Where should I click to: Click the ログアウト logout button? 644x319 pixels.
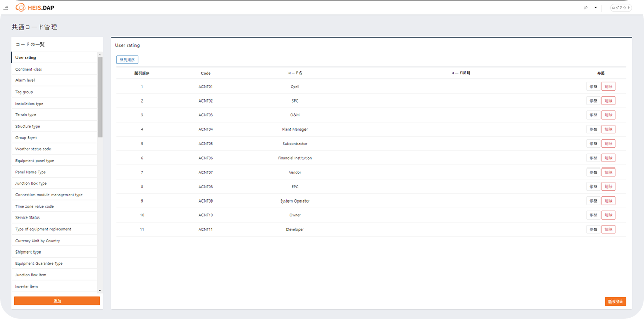pyautogui.click(x=620, y=8)
